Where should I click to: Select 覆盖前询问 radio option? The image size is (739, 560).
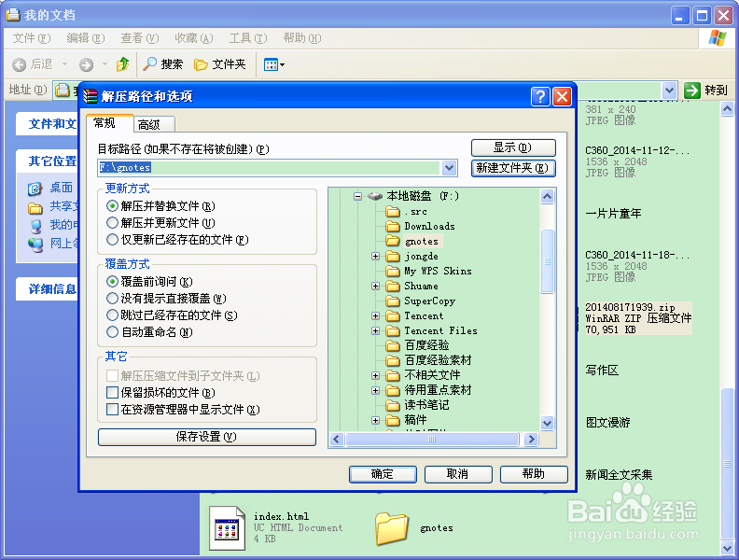tap(112, 282)
